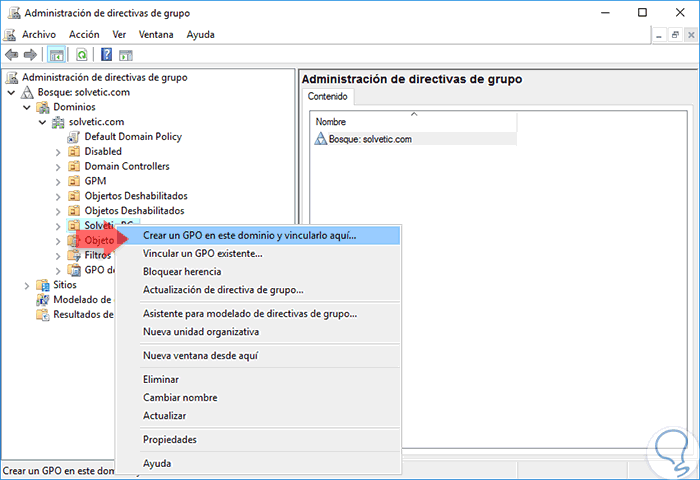The height and width of the screenshot is (480, 700).
Task: Click the forest icon next to Bosque: solvetic.com in tree
Action: click(27, 92)
